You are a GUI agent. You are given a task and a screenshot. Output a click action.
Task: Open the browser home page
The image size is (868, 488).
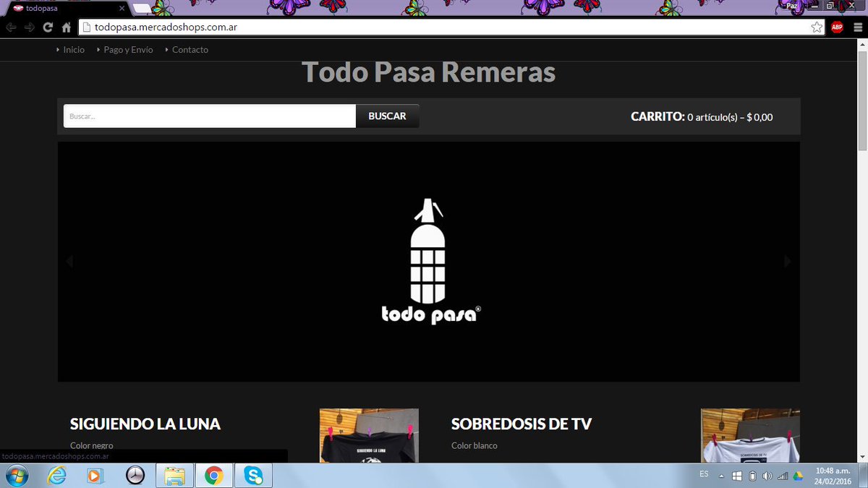coord(67,27)
